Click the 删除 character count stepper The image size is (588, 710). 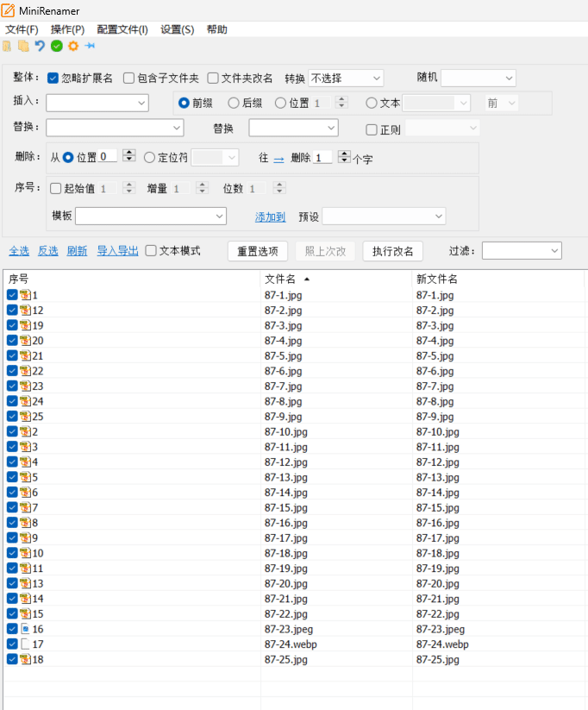344,157
